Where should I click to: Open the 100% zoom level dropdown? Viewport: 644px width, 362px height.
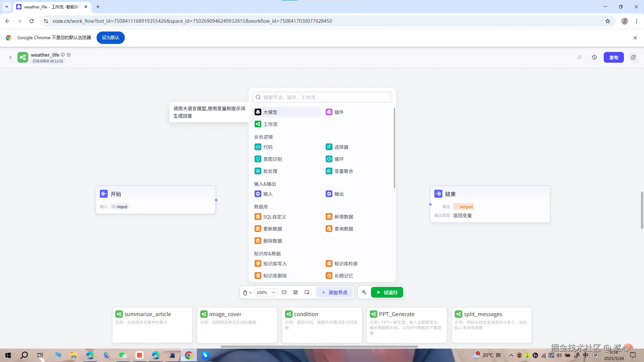(x=266, y=293)
